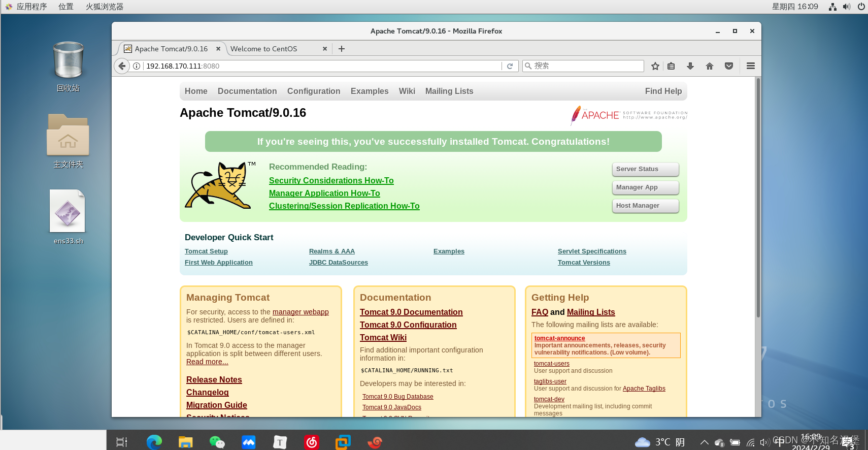
Task: Open First Web Application link
Action: tap(219, 263)
